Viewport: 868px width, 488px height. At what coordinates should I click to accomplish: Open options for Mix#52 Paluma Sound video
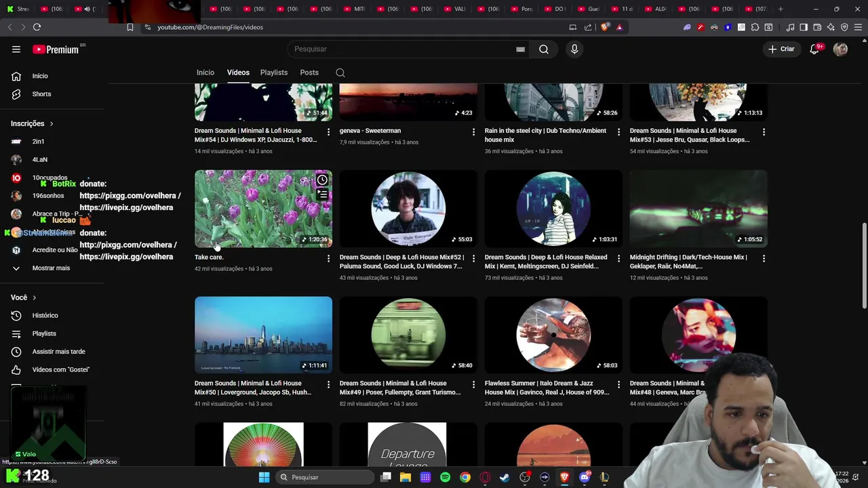(x=473, y=258)
